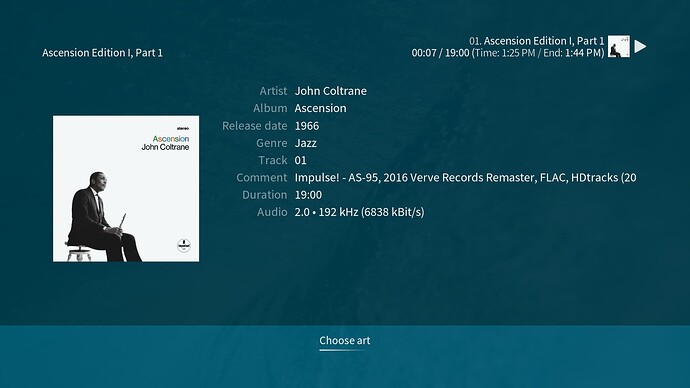
Task: Click the small now-playing album thumbnail
Action: 619,47
